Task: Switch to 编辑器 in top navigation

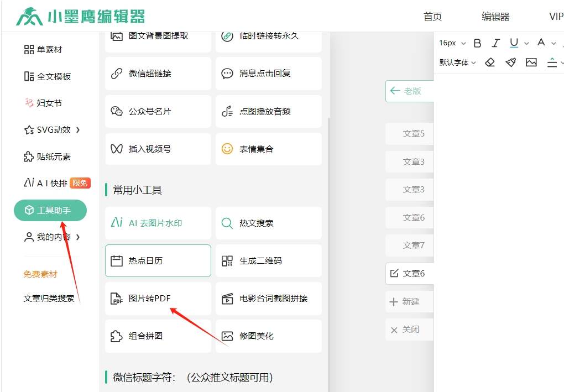Action: tap(495, 17)
